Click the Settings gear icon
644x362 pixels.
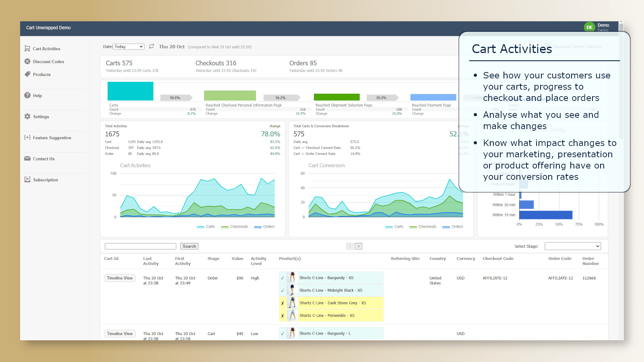(x=27, y=116)
